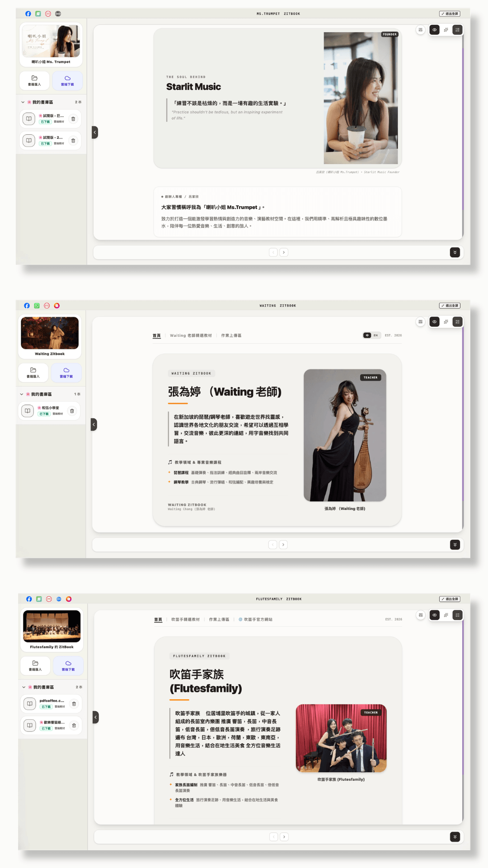The height and width of the screenshot is (868, 488).
Task: Go to previous page in Ms.Trumpet window
Action: (x=273, y=252)
